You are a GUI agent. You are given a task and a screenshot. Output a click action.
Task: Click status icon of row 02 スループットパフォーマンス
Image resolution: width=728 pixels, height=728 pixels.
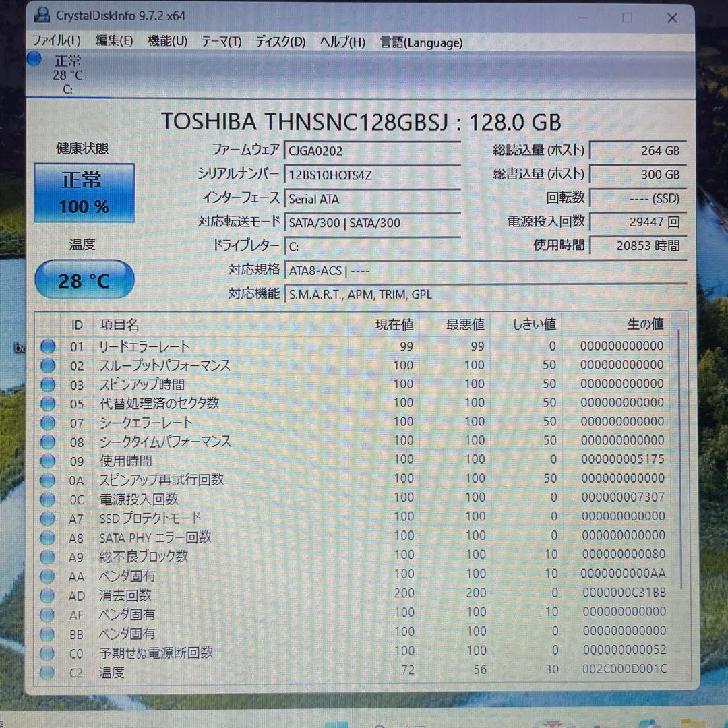(x=48, y=365)
